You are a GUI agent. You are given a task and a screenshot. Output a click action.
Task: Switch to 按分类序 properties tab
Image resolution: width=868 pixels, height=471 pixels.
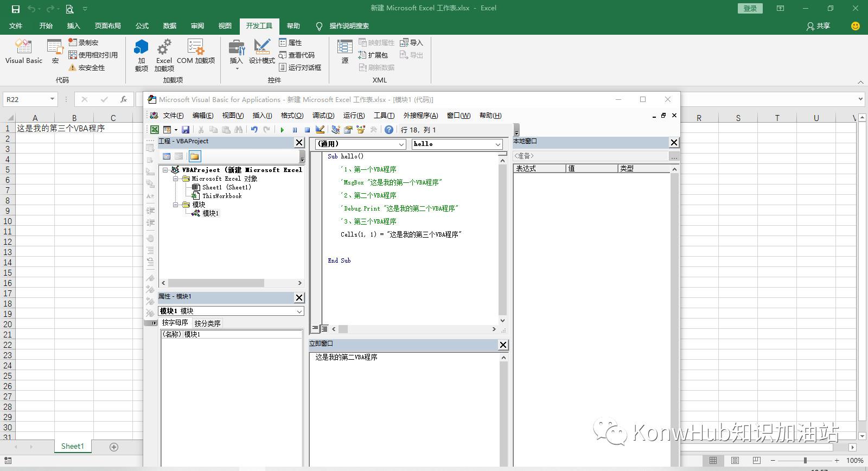pyautogui.click(x=207, y=323)
